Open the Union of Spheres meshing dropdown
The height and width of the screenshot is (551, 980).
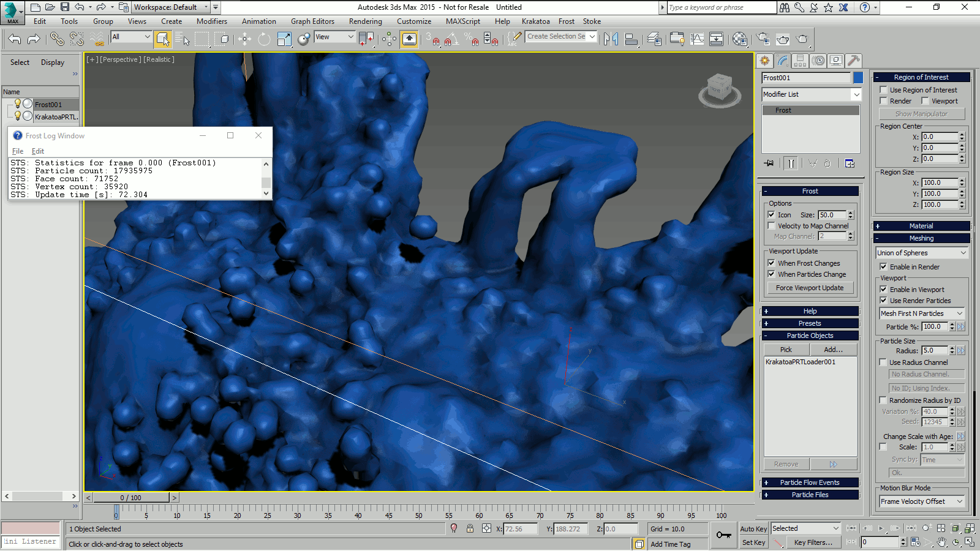click(922, 253)
